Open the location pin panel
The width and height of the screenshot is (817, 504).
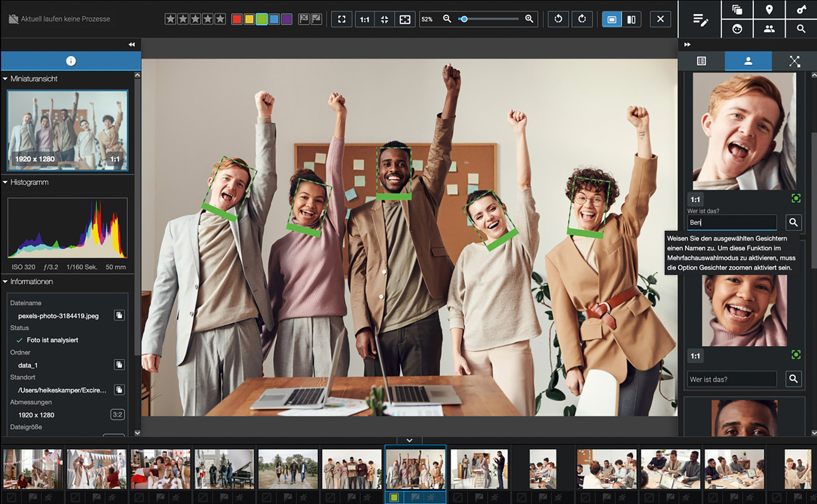pos(769,9)
